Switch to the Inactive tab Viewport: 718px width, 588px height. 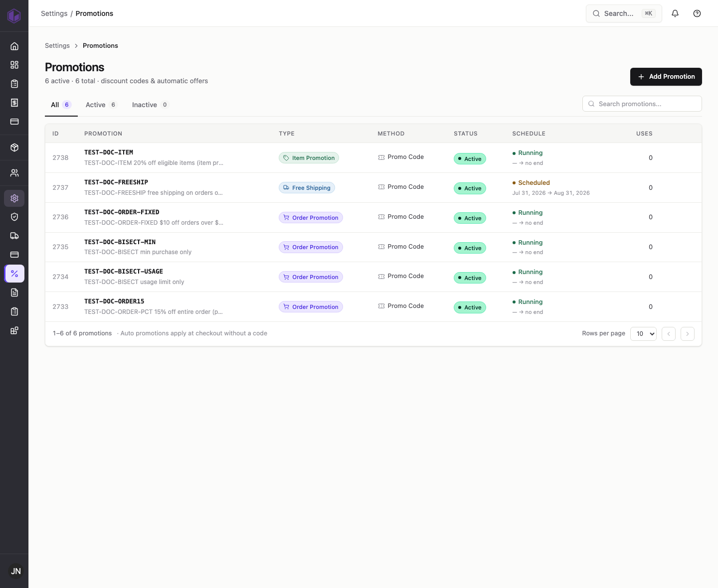[x=150, y=105]
